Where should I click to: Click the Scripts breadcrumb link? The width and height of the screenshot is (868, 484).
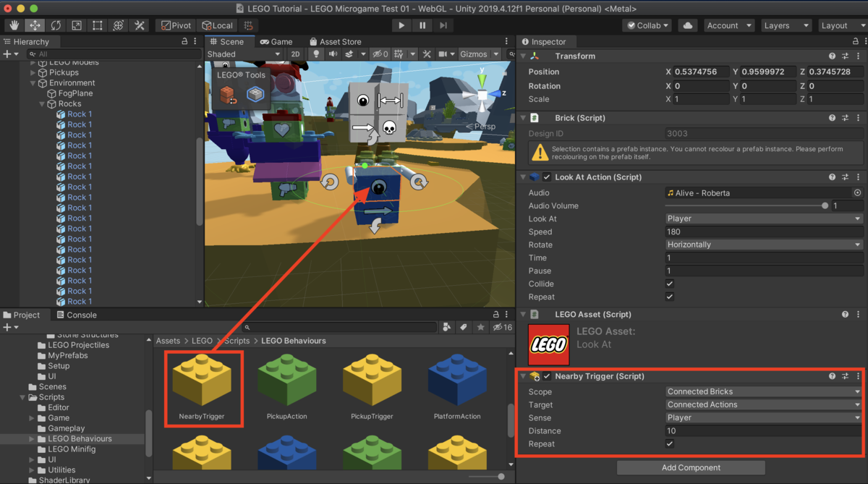(237, 341)
